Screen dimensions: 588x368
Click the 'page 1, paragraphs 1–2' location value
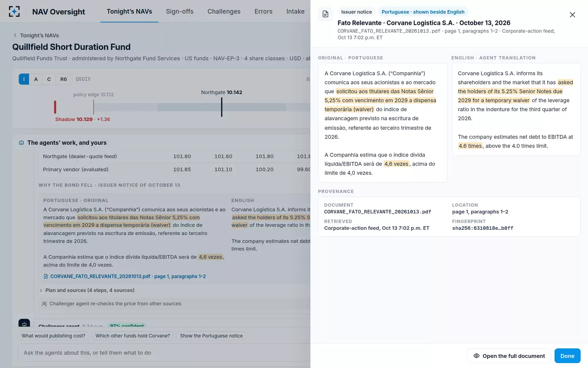point(480,212)
